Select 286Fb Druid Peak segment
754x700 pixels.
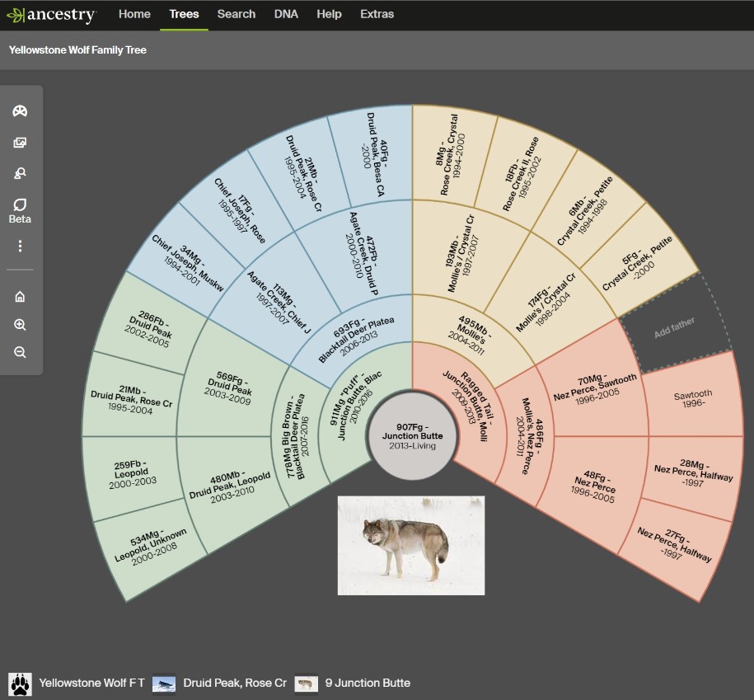pyautogui.click(x=149, y=329)
